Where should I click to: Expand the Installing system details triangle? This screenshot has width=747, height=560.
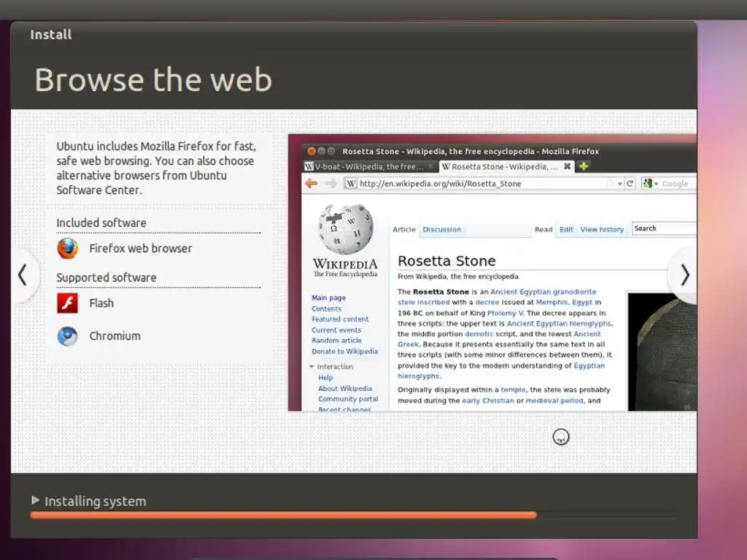click(x=35, y=500)
